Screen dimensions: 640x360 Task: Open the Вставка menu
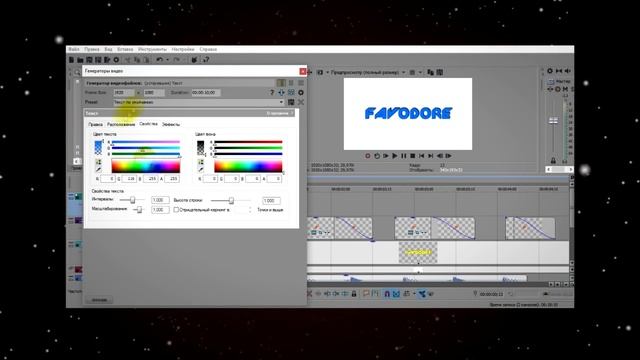tap(125, 49)
